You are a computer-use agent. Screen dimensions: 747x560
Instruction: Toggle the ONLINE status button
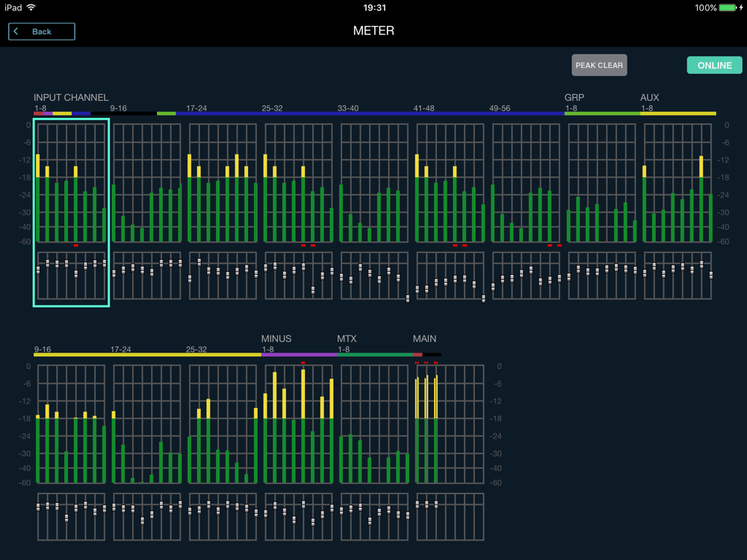point(714,65)
